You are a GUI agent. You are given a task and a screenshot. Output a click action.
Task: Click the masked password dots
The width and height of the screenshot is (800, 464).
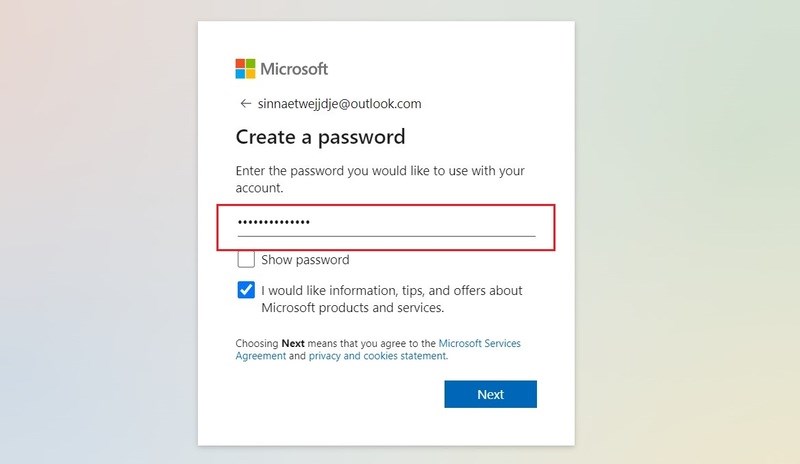(x=274, y=222)
